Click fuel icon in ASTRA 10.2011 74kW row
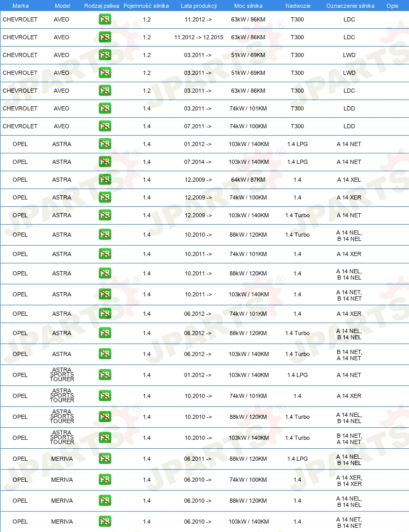409x532 pixels. [x=105, y=254]
